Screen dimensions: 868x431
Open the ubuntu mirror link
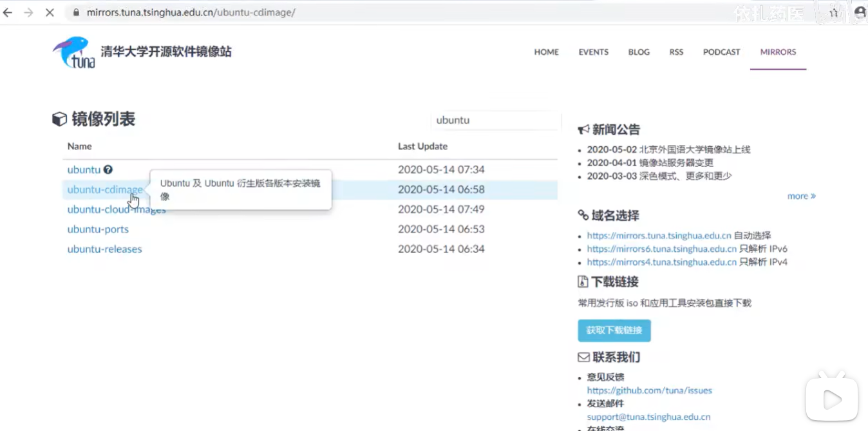tap(84, 169)
